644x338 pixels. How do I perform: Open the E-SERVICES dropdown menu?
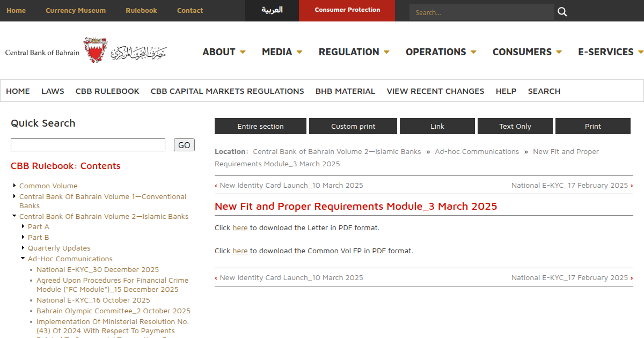tap(610, 52)
